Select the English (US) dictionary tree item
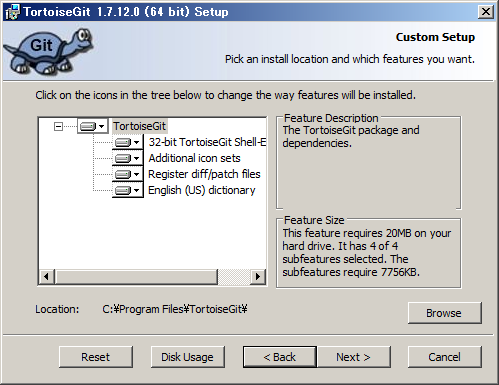Screen dimensions: 499x385 click(x=202, y=190)
